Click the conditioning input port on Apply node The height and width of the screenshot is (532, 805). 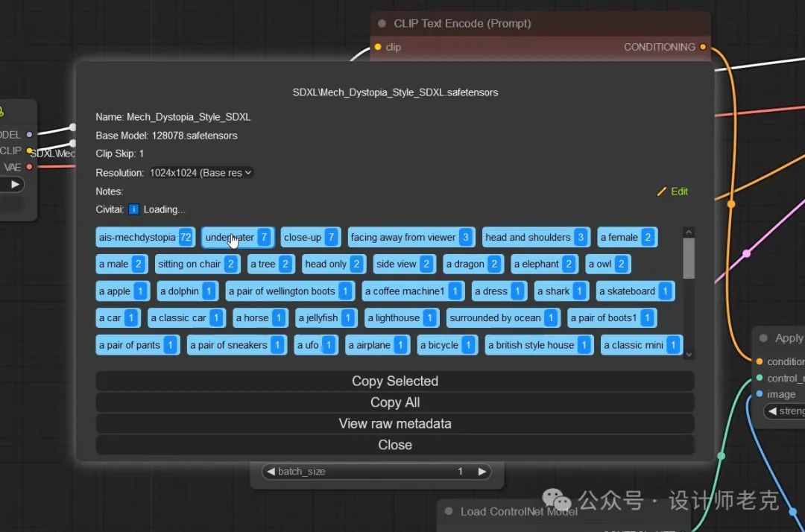[x=760, y=361]
